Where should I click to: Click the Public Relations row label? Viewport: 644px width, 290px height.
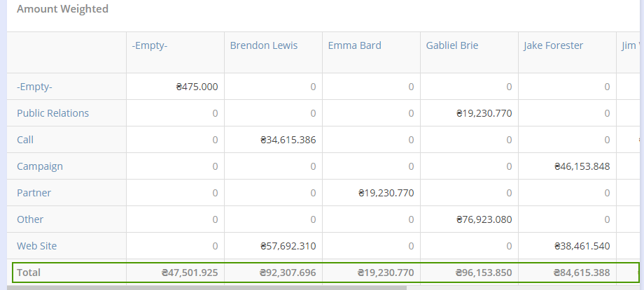click(x=52, y=113)
